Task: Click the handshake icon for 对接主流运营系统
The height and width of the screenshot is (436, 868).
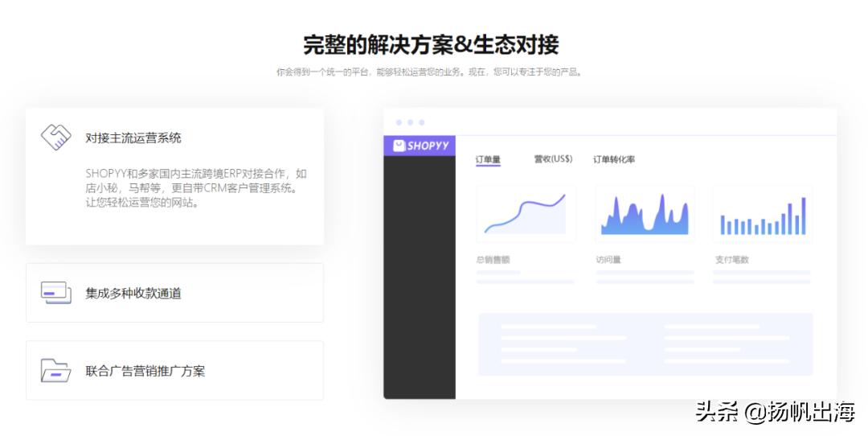Action: (x=56, y=137)
